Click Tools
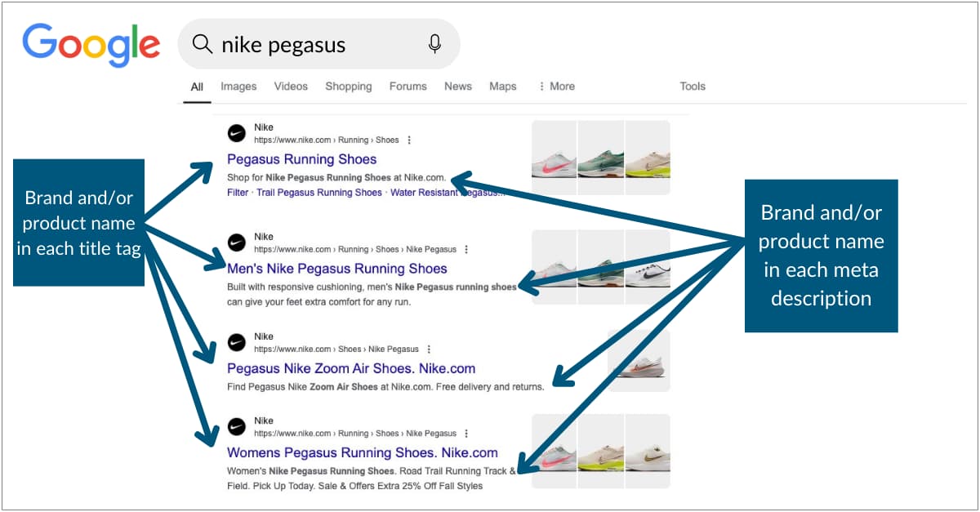This screenshot has width=980, height=512. 693,86
